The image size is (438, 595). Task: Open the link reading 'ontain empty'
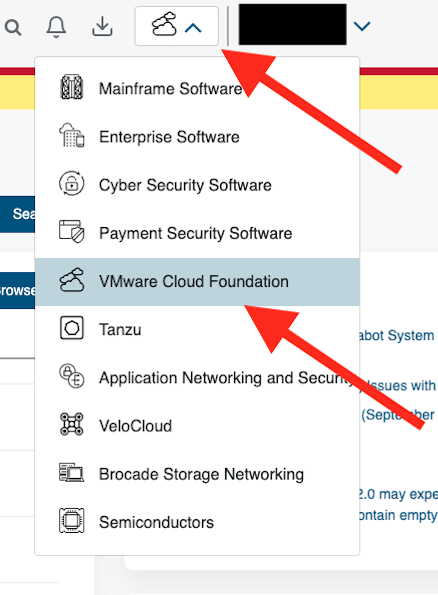398,515
